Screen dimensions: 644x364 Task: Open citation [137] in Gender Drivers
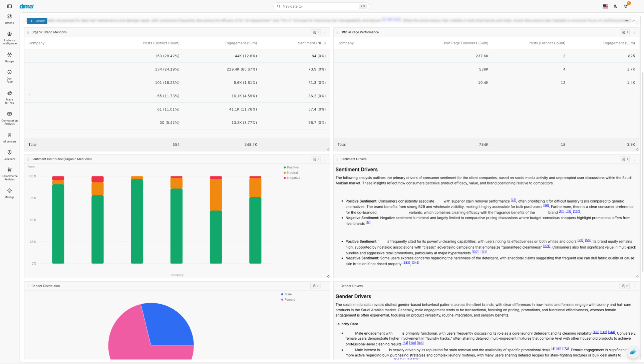(x=596, y=332)
